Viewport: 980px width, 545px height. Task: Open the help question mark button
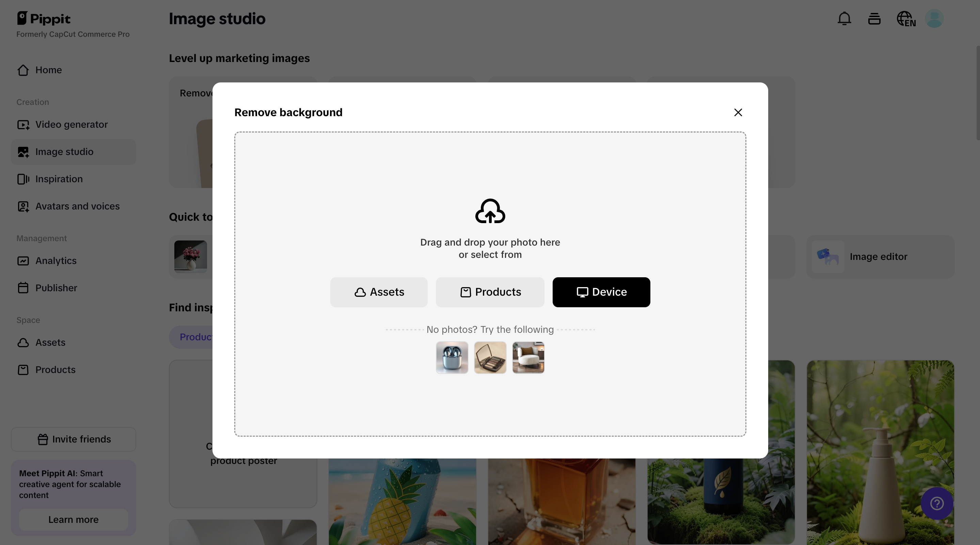click(937, 503)
